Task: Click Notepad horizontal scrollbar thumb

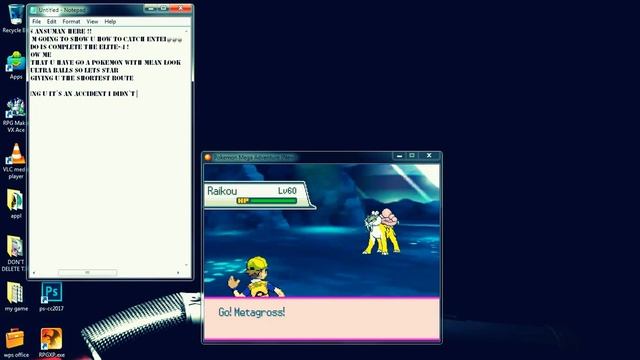Action: tap(87, 272)
